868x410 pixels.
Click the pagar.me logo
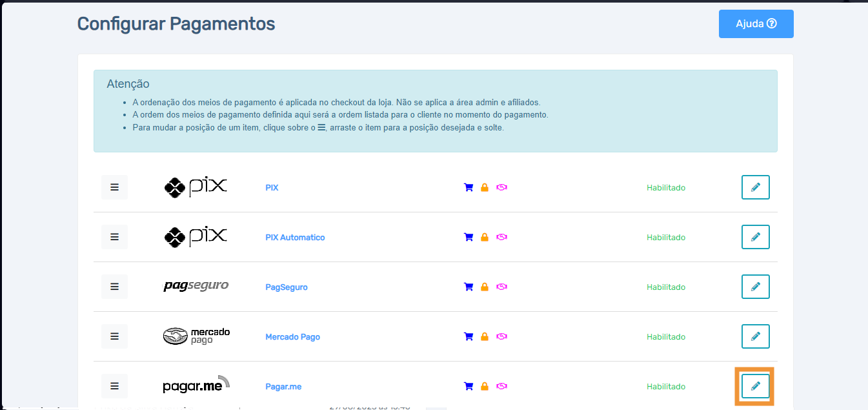(196, 384)
